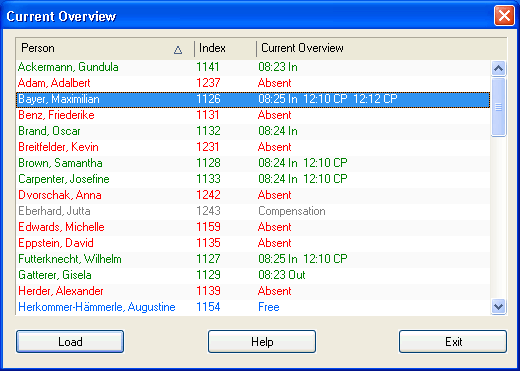Select the Futterknecht, Wilhelm row
This screenshot has height=371, width=520.
[253, 259]
